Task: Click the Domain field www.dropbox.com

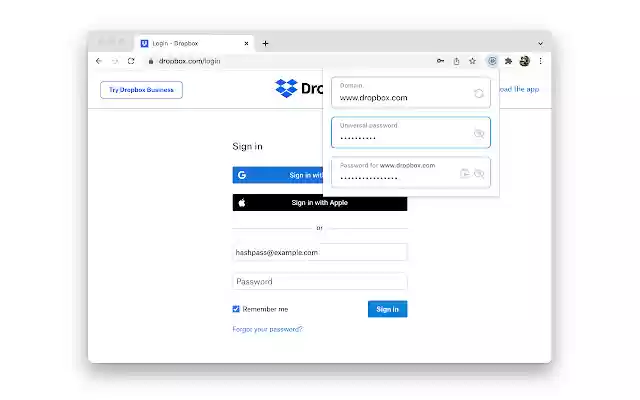Action: (411, 93)
